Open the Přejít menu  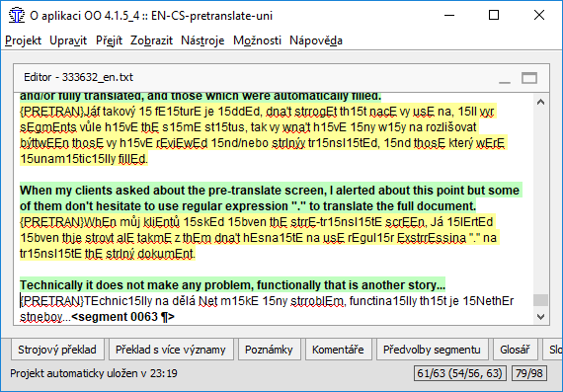pos(110,40)
